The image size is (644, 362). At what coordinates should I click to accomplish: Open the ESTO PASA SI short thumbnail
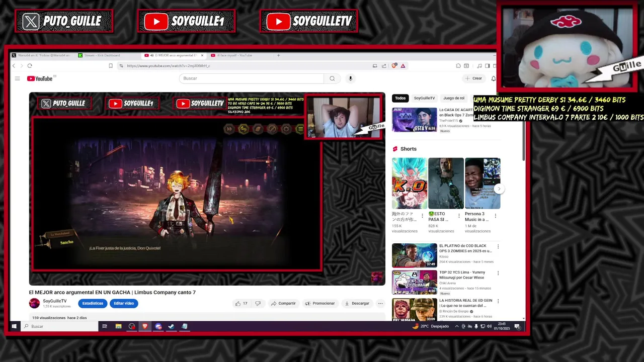(446, 183)
